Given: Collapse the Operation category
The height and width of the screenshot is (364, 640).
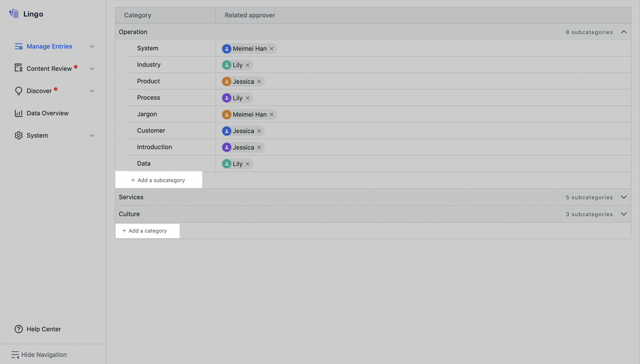Looking at the screenshot, I should coord(623,31).
